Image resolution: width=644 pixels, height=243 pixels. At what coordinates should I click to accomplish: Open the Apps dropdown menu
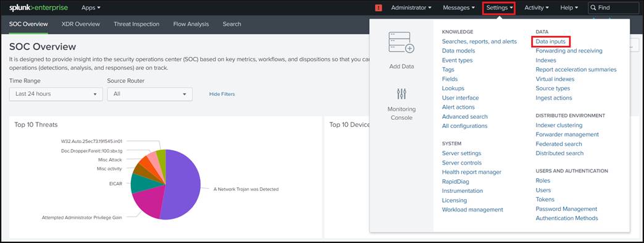(x=91, y=8)
